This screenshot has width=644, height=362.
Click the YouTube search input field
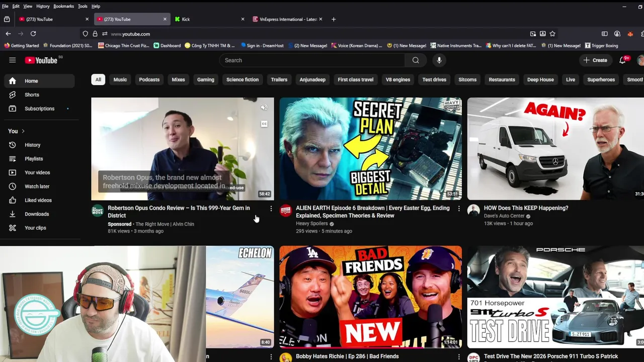pyautogui.click(x=312, y=60)
